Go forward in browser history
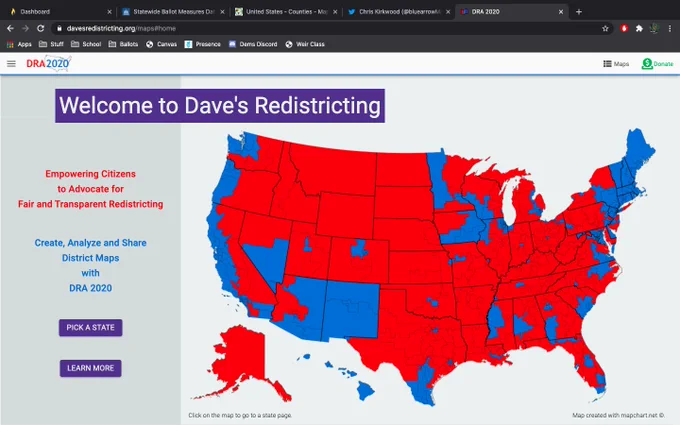The image size is (680, 425). tap(25, 28)
